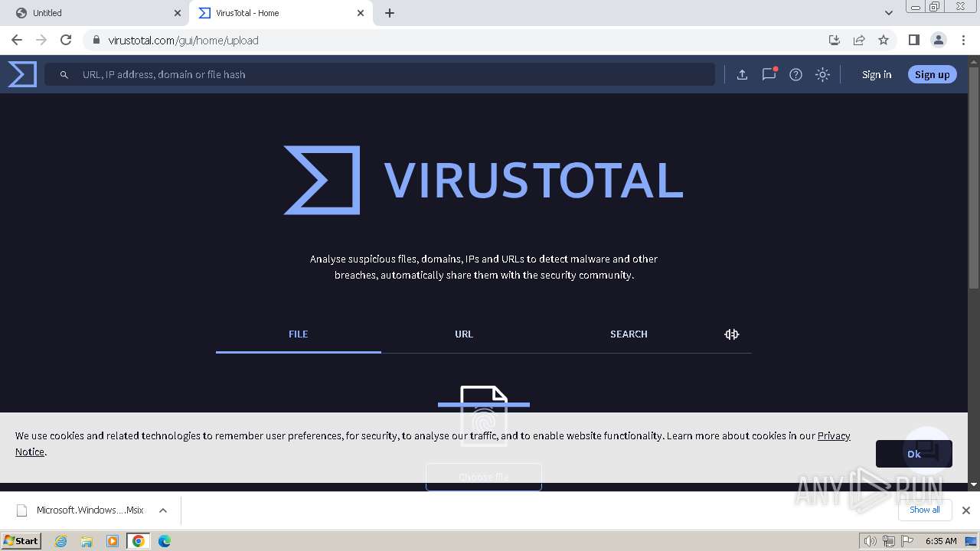Close the downloads bar
The height and width of the screenshot is (551, 980).
(x=966, y=510)
